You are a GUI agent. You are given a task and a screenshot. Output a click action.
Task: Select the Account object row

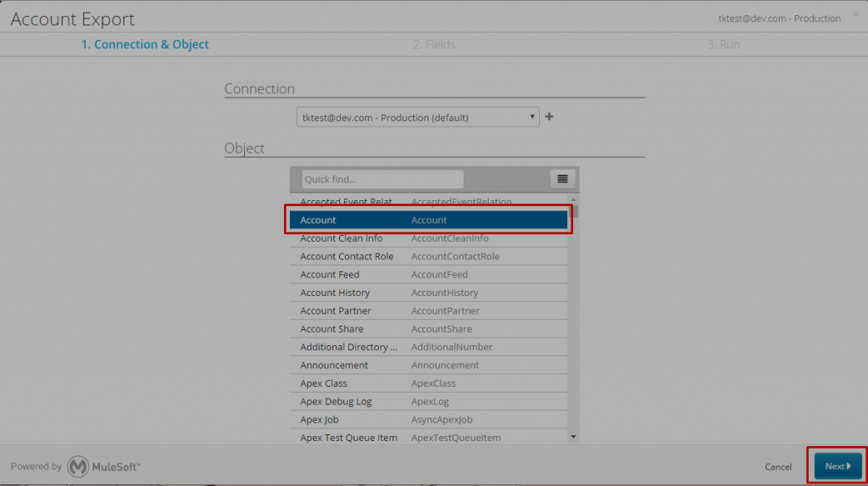click(x=428, y=220)
